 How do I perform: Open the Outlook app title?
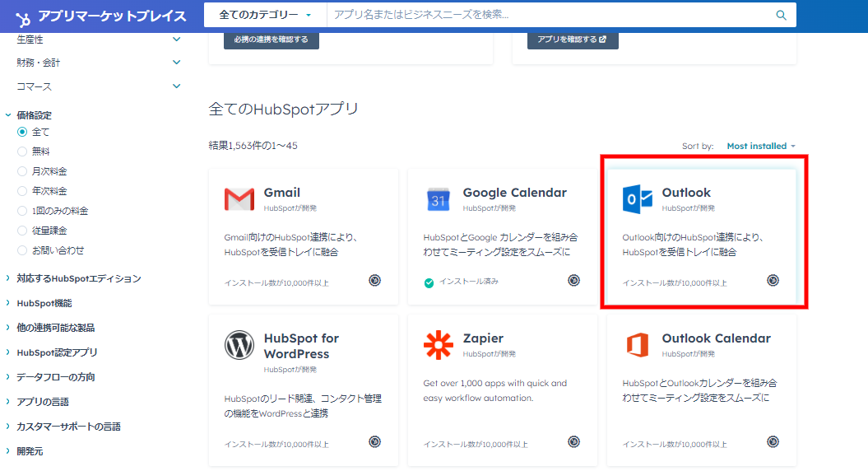(x=686, y=193)
